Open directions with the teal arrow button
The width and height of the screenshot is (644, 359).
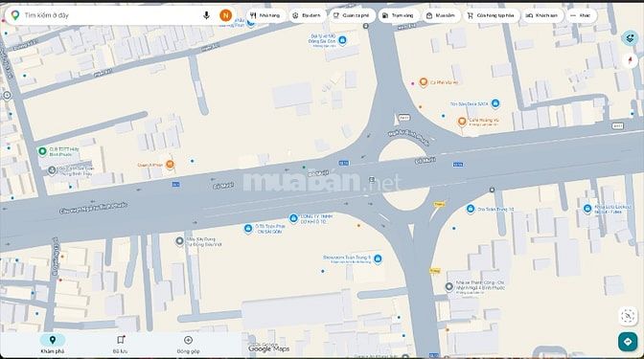[x=628, y=342]
